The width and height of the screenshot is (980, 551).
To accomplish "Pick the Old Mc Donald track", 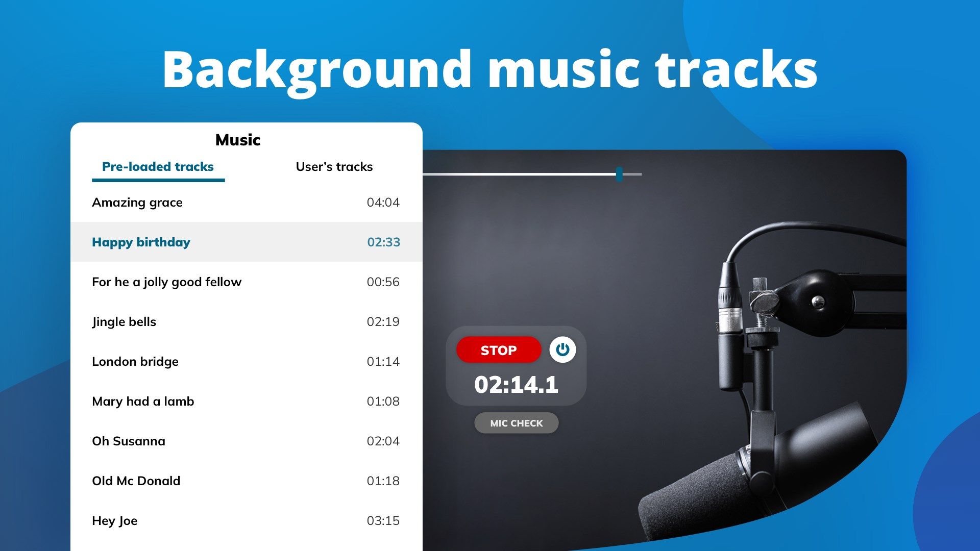I will (247, 481).
